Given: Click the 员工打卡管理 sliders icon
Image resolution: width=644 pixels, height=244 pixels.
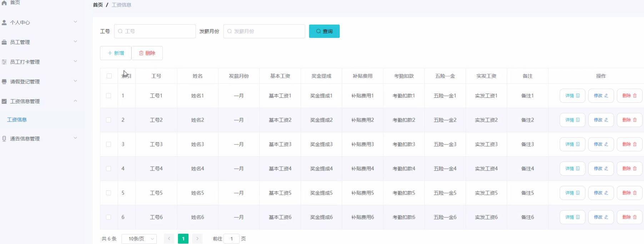Looking at the screenshot, I should (x=4, y=62).
